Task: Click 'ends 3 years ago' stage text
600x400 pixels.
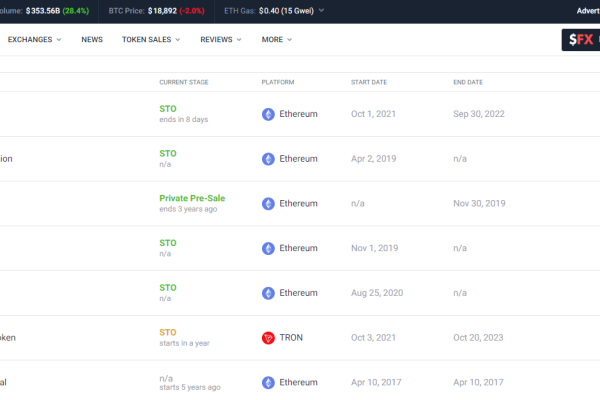Action: click(188, 209)
